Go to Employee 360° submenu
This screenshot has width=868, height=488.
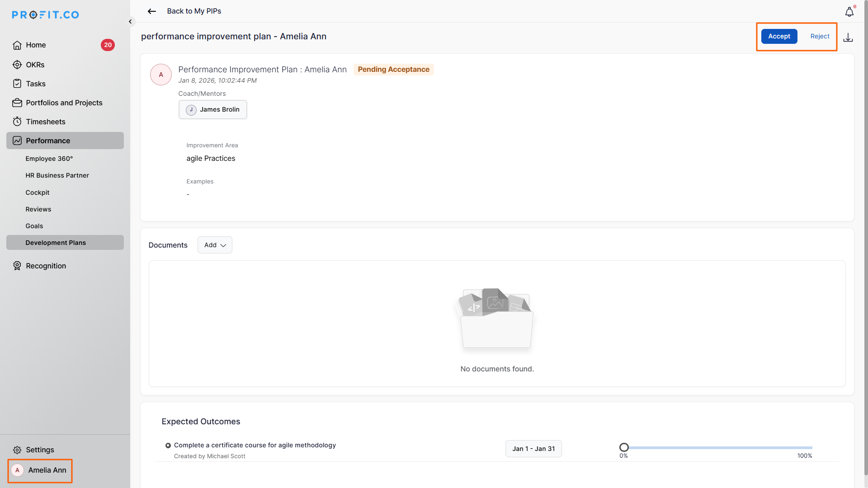point(49,159)
